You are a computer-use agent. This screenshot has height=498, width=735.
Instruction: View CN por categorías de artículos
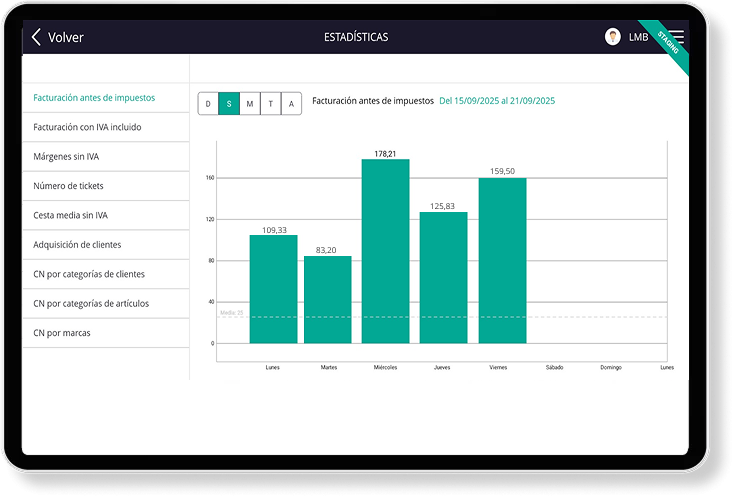[x=91, y=303]
